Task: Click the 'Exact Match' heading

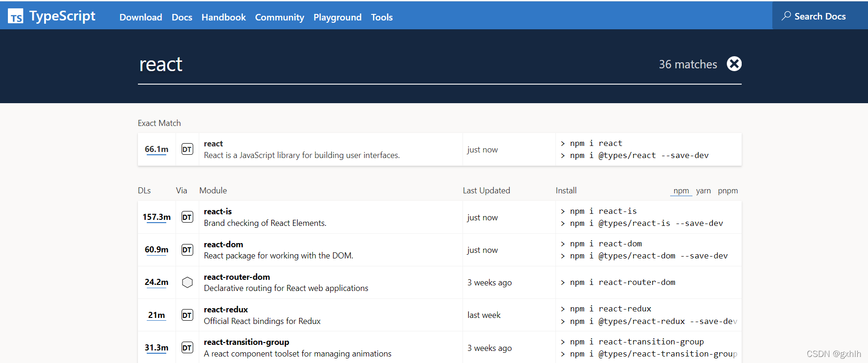Action: click(x=159, y=123)
